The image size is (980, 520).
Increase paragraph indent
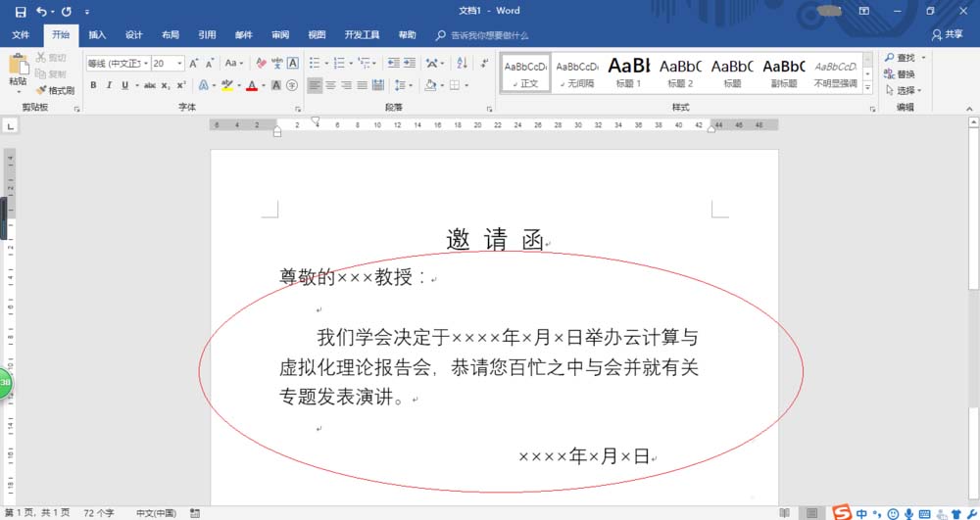410,63
